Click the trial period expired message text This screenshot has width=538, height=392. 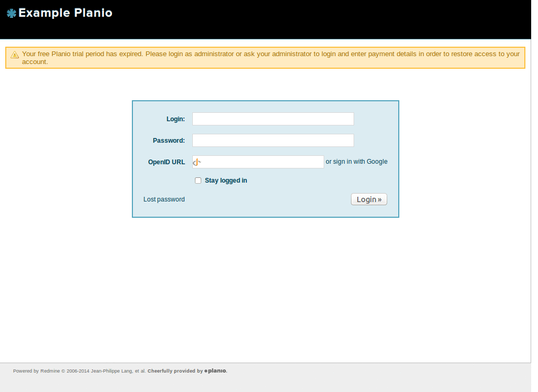(x=271, y=58)
